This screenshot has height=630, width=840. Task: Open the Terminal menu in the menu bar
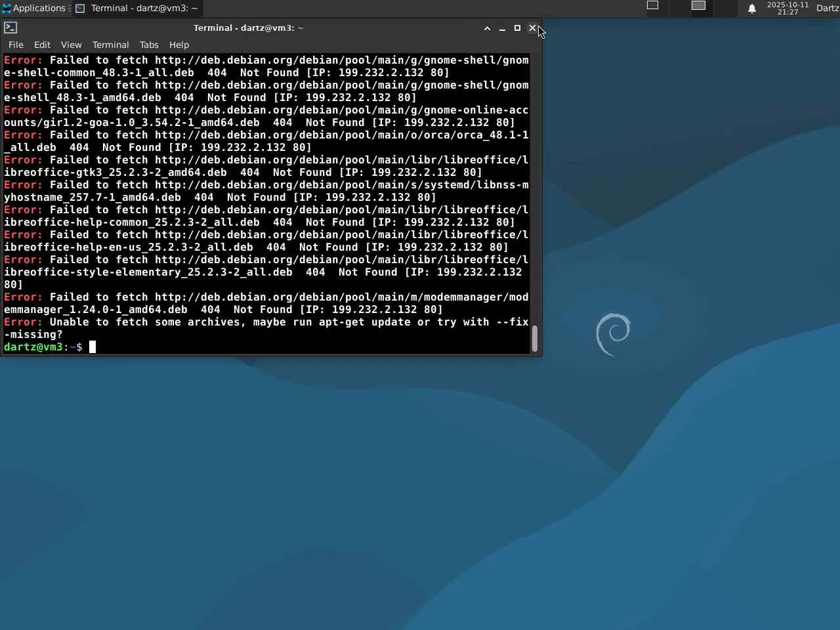(110, 45)
